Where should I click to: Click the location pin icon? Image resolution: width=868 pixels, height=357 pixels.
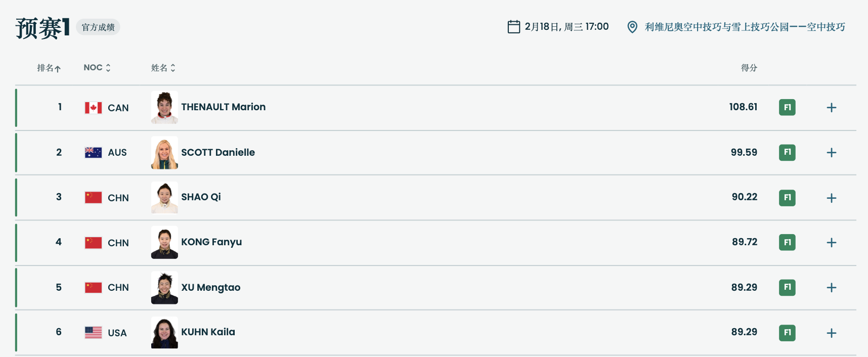(632, 27)
